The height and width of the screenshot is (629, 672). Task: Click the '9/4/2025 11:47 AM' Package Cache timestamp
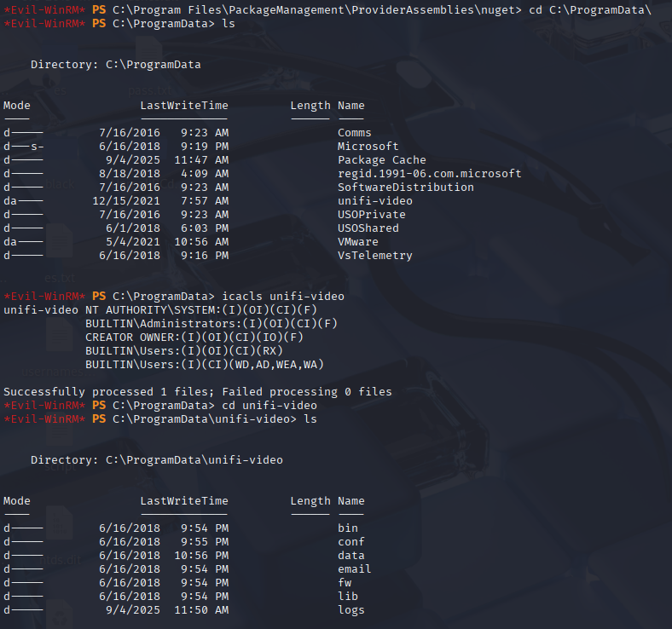[x=167, y=160]
